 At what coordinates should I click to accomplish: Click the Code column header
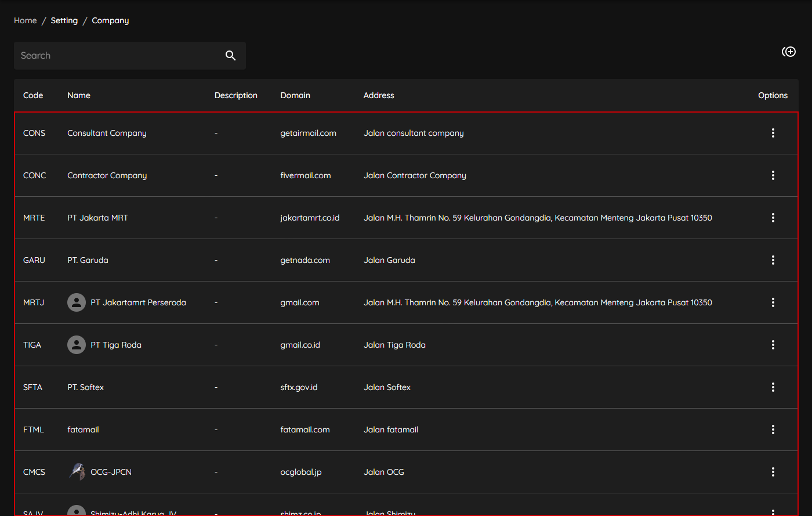pyautogui.click(x=33, y=95)
